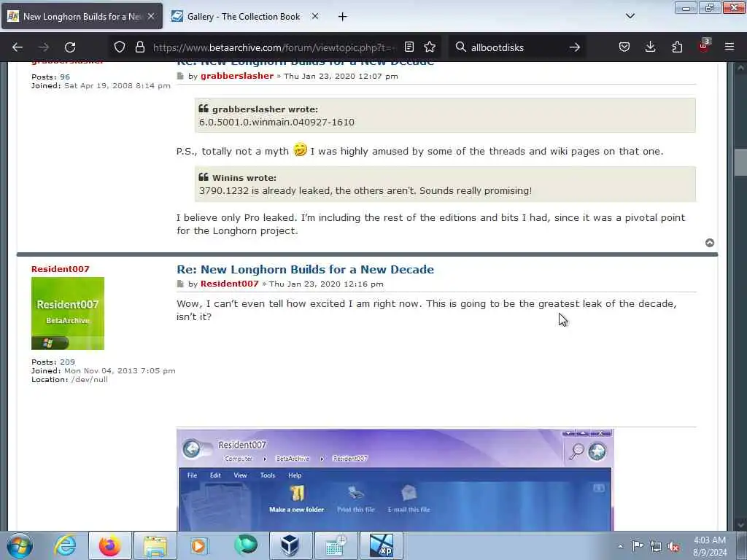The width and height of the screenshot is (747, 560).
Task: Open the XP Mode taskbar icon
Action: tap(381, 545)
